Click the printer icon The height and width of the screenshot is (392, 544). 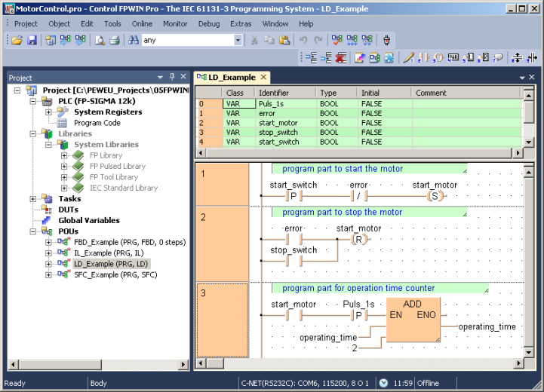115,40
